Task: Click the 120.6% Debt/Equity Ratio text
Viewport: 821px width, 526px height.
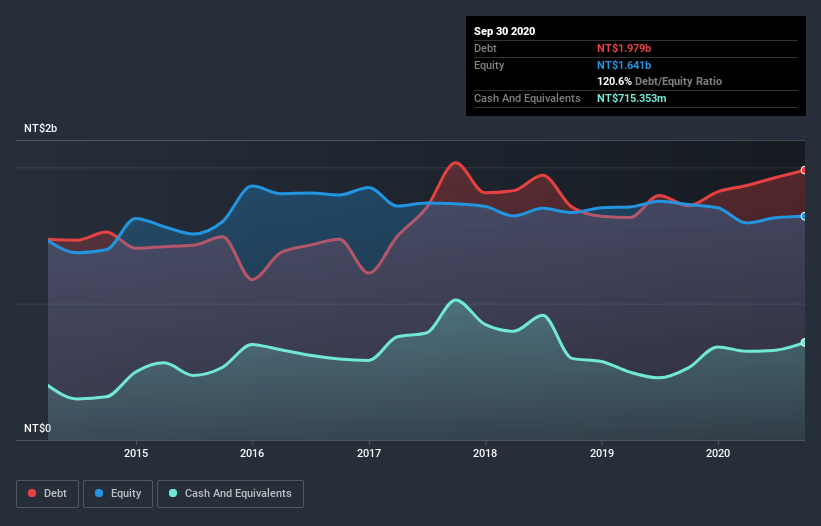Action: pos(659,81)
